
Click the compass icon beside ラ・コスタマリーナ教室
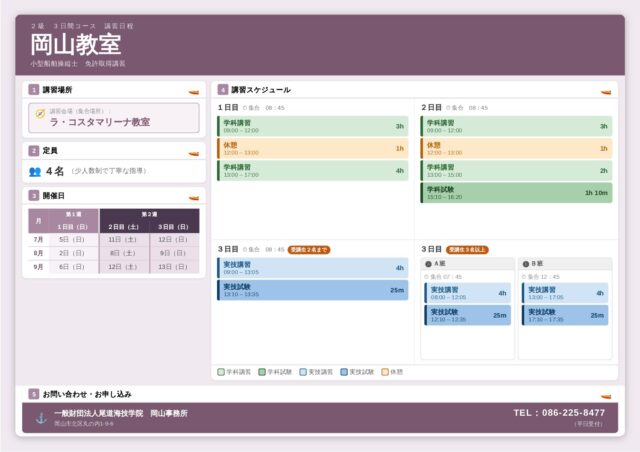(40, 114)
